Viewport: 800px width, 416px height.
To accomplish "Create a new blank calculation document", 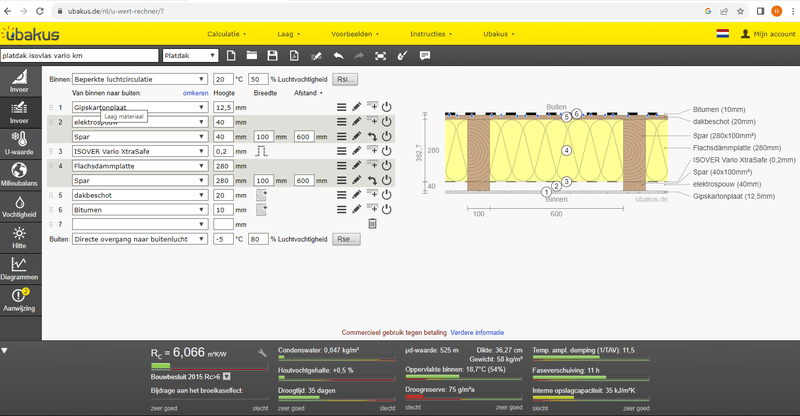I will coord(231,56).
